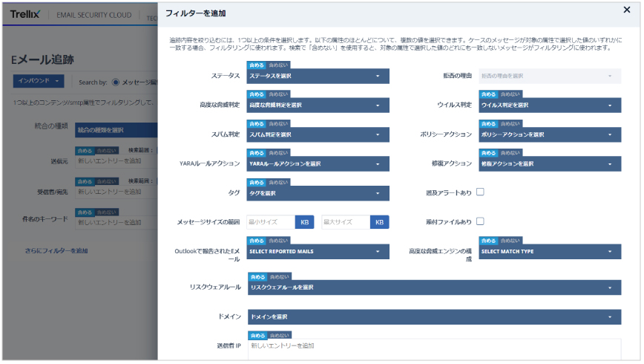The image size is (644, 364).
Task: Select 含めない toggle for 高度な脅威エンジンの構成
Action: 510,241
